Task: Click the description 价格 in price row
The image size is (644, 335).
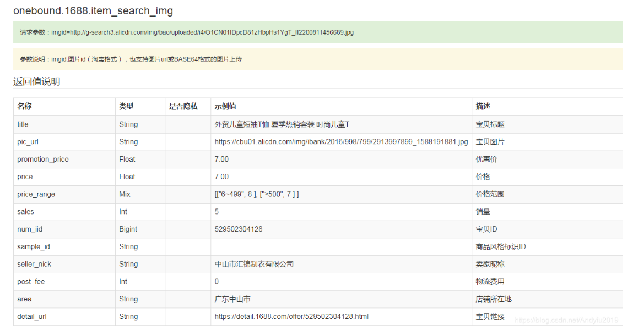Action: click(483, 177)
